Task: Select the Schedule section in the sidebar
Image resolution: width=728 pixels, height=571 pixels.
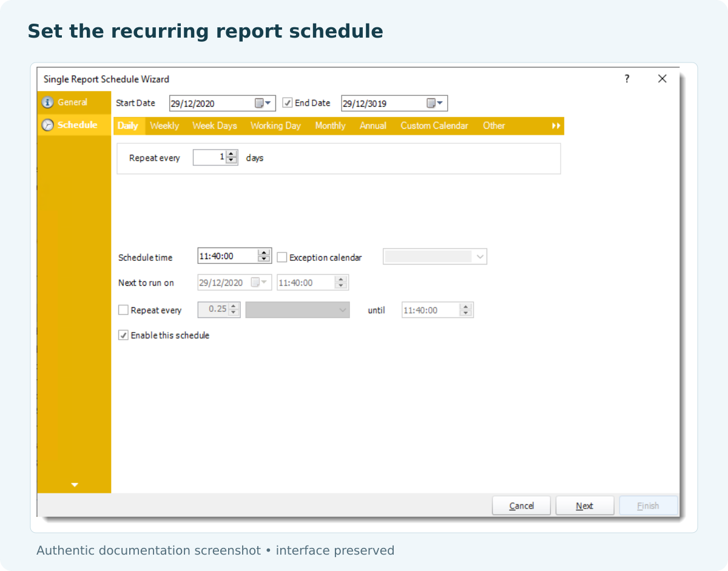Action: coord(74,125)
